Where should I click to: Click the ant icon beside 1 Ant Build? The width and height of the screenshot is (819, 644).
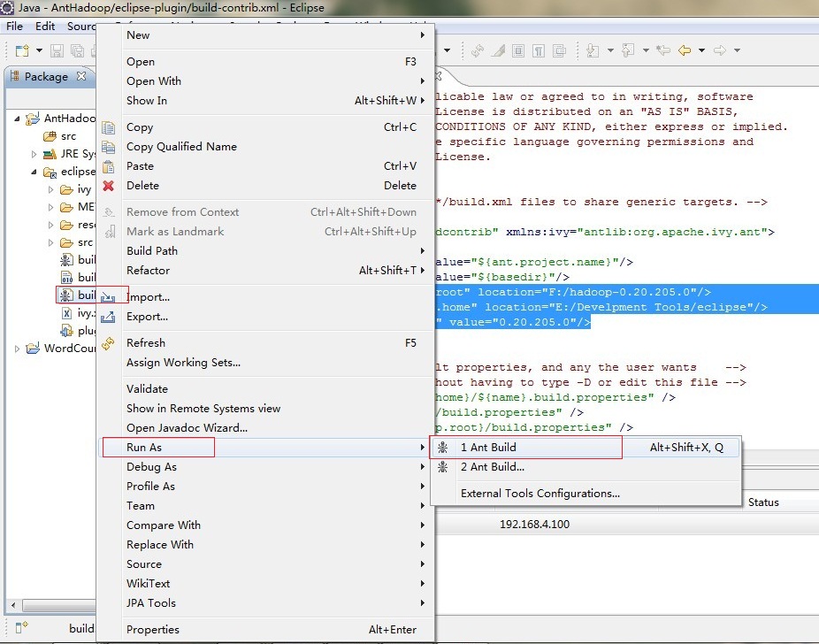point(442,447)
